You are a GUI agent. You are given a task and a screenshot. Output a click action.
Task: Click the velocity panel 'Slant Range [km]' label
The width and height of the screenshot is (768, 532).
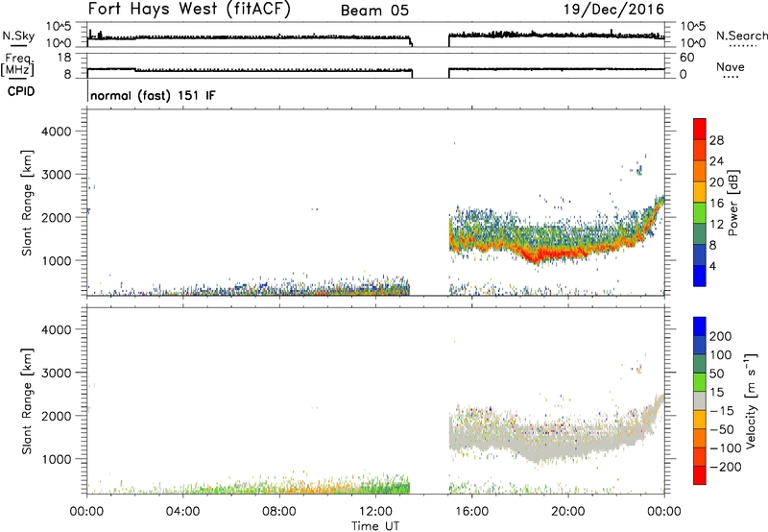tap(27, 401)
